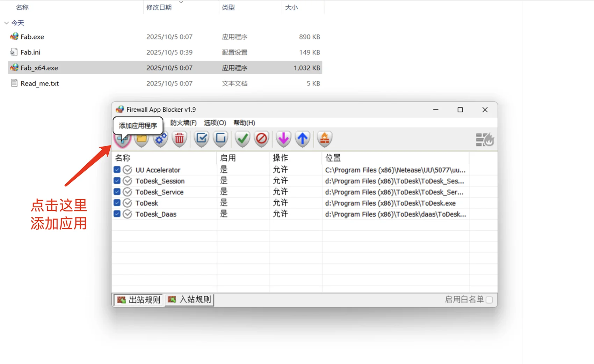Open the 防火墙(F) menu
The image size is (594, 364).
[183, 123]
